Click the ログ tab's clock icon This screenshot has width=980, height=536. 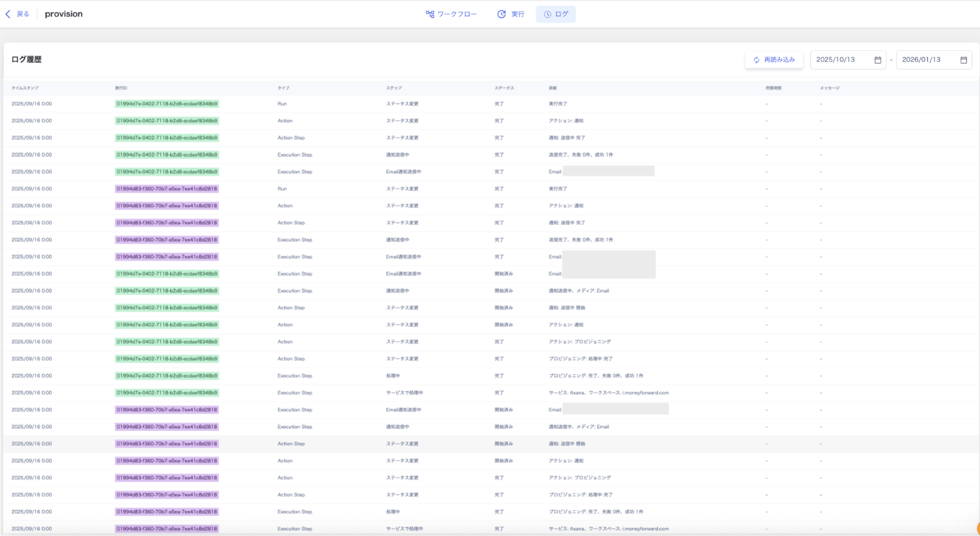pyautogui.click(x=548, y=14)
